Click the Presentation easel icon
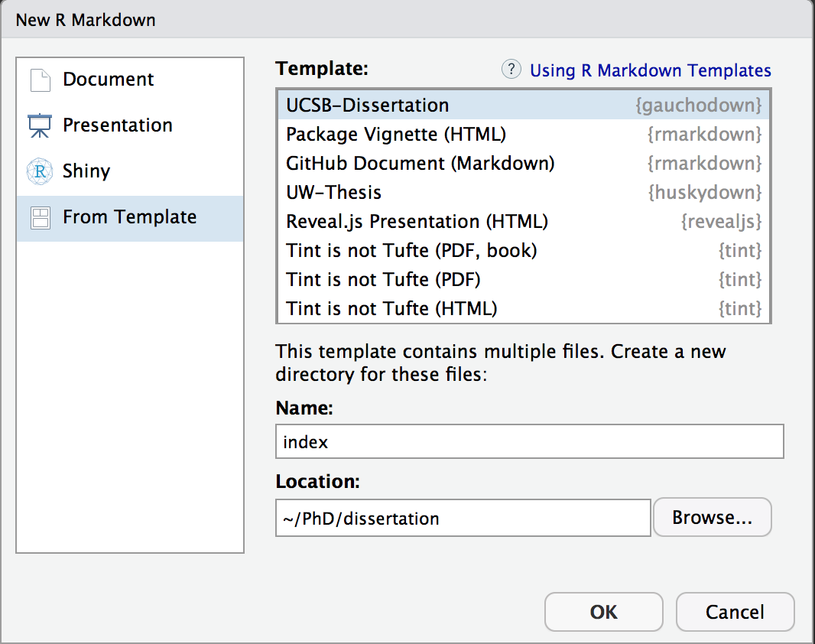 point(39,126)
